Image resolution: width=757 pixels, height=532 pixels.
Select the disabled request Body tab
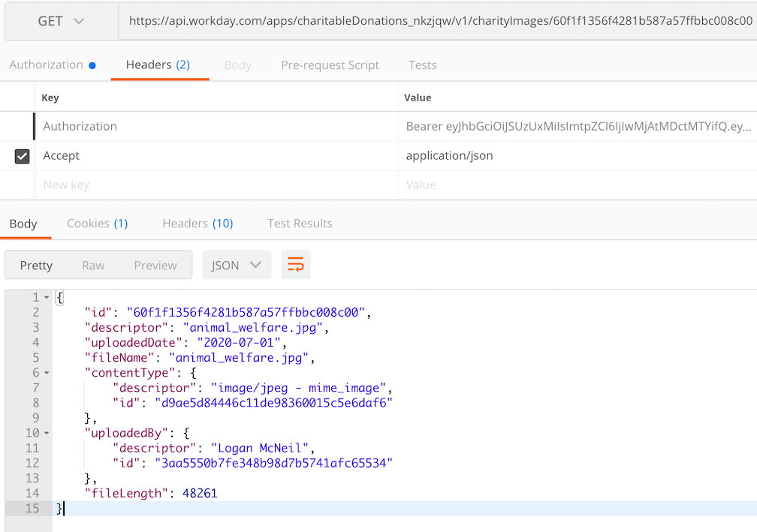pos(237,65)
